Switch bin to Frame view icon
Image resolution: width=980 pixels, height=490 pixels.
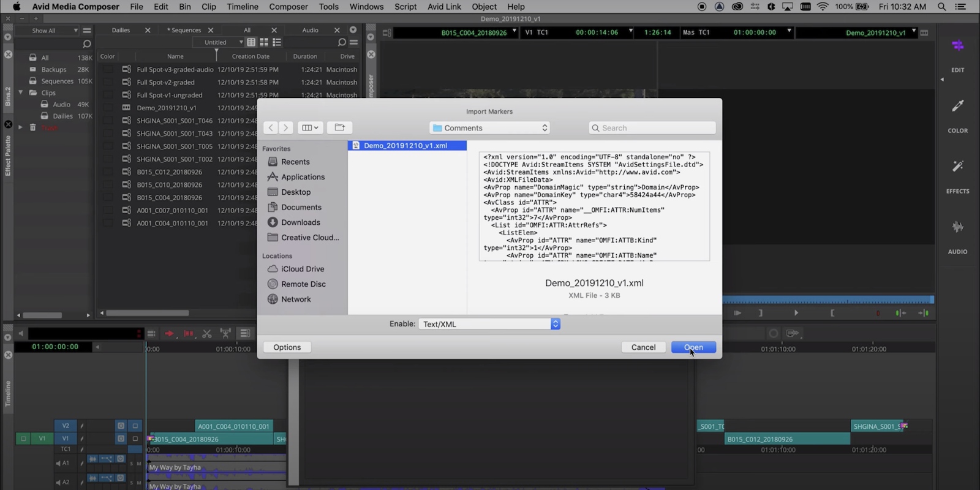click(x=264, y=42)
